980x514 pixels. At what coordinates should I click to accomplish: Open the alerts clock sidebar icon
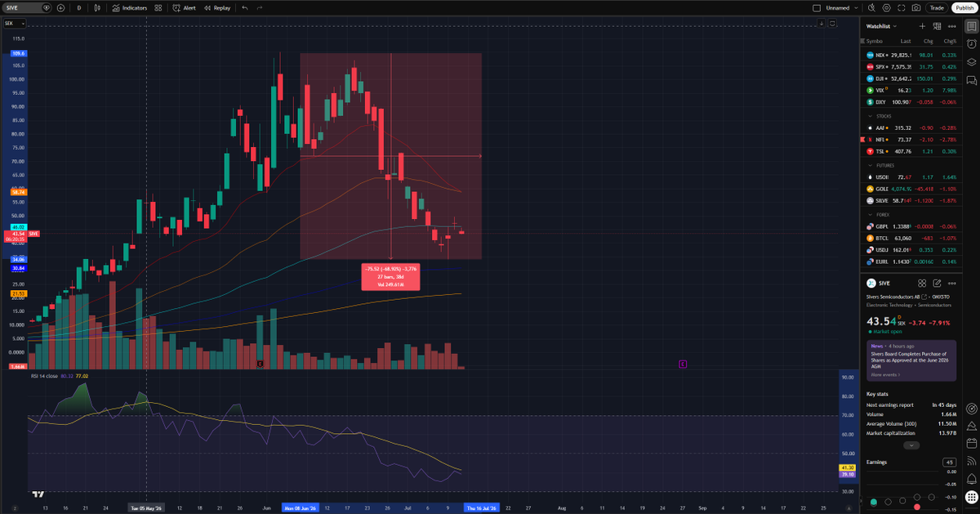[x=971, y=44]
